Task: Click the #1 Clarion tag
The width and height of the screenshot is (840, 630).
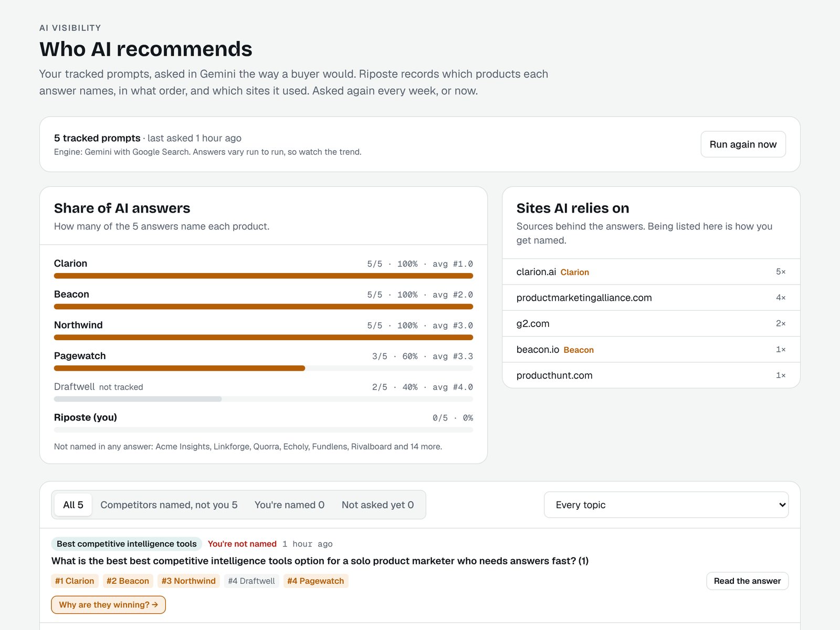Action: [x=75, y=581]
